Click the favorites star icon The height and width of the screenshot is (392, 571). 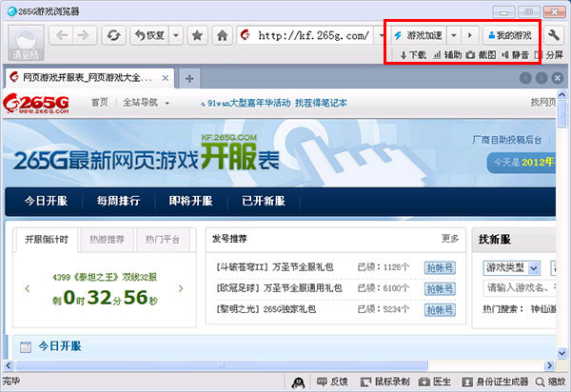(197, 35)
